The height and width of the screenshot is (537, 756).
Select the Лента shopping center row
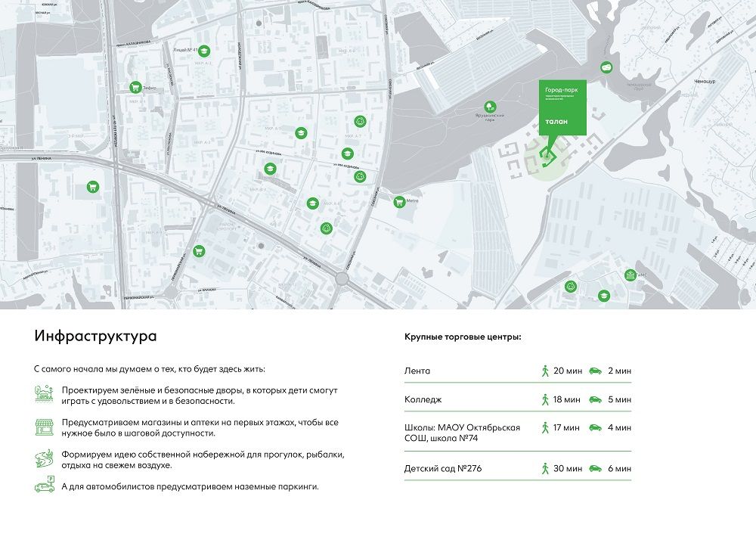[x=417, y=371]
